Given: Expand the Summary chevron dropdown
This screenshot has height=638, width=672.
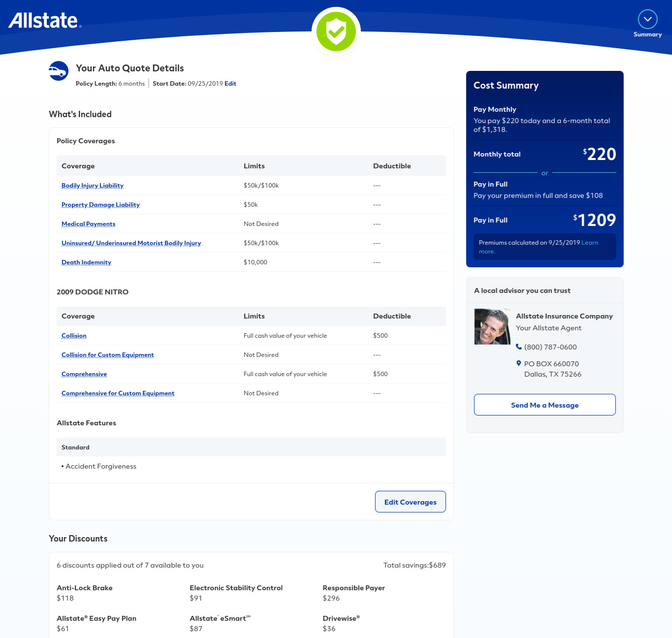Looking at the screenshot, I should point(647,20).
